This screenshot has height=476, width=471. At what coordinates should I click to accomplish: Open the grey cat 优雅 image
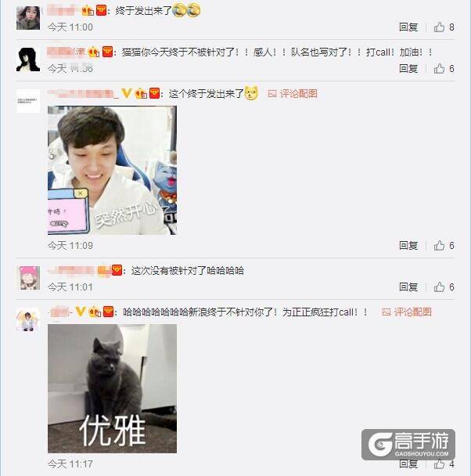point(112,388)
